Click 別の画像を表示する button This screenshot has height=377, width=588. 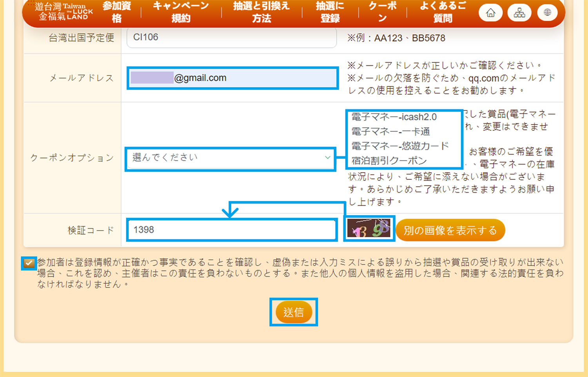coord(450,230)
